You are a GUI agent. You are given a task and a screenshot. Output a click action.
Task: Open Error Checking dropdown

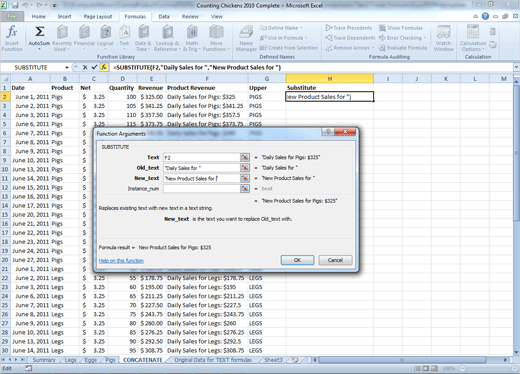[x=403, y=38]
